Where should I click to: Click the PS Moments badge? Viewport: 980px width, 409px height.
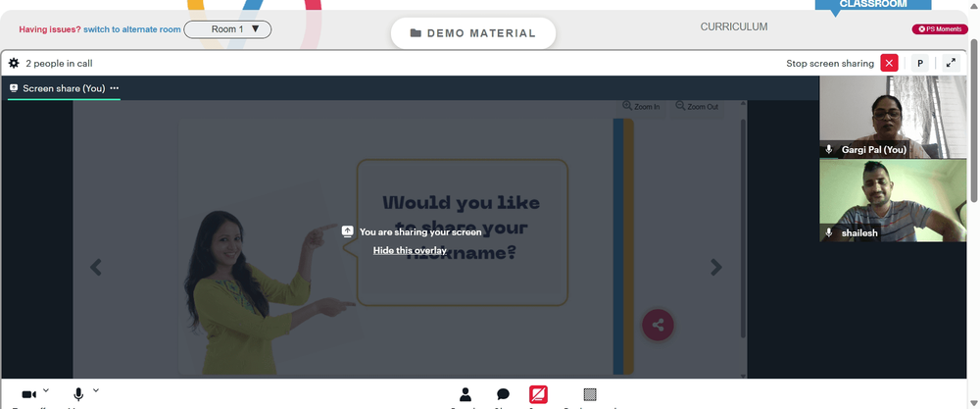(940, 28)
